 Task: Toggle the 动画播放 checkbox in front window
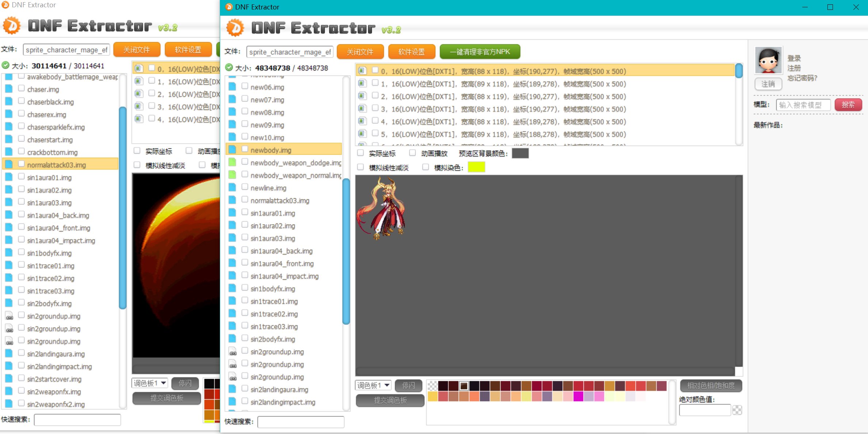click(x=413, y=153)
